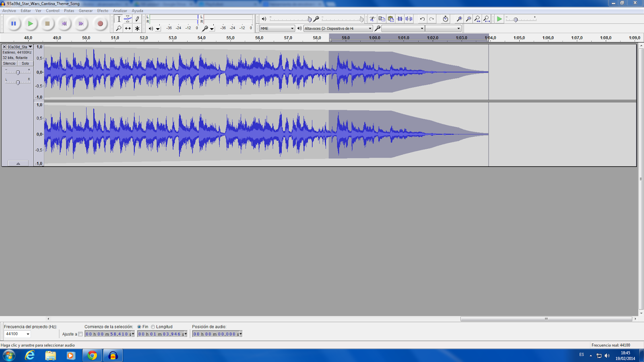Open the Altavoces output device dropdown
This screenshot has height=362, width=644.
(338, 29)
